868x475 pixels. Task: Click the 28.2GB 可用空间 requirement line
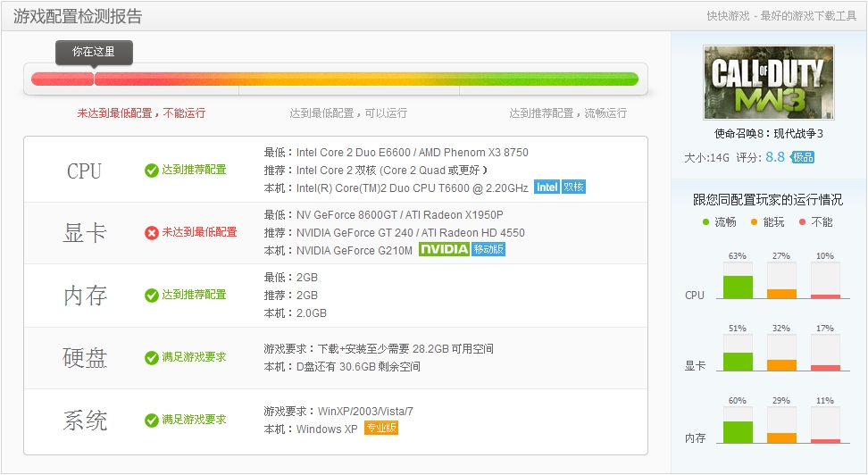pyautogui.click(x=379, y=349)
